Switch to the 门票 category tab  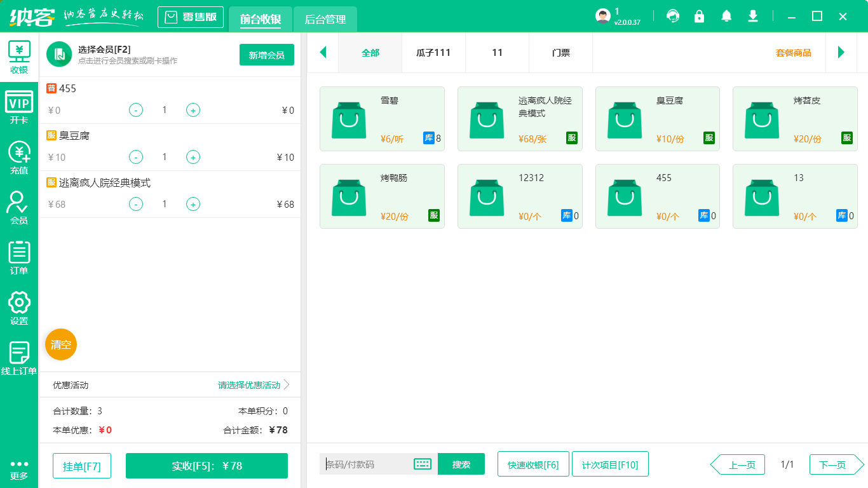pos(560,53)
